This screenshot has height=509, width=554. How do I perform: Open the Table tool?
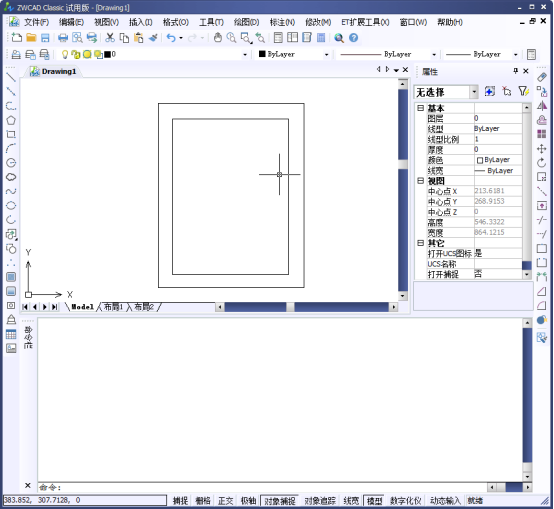pos(11,334)
